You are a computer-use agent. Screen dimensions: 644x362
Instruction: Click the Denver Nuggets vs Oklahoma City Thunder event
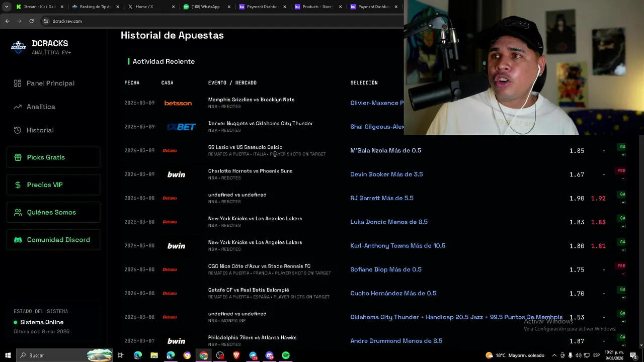(261, 123)
